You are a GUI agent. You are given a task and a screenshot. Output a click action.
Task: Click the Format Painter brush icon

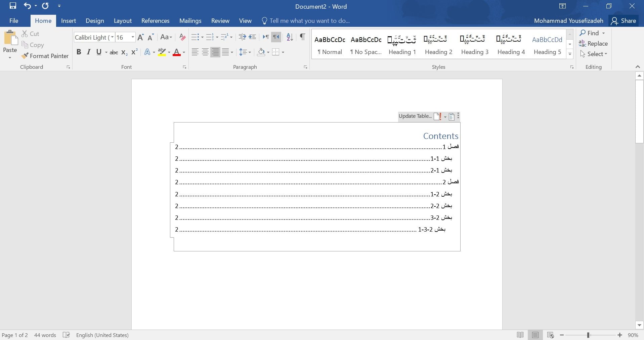pos(25,56)
